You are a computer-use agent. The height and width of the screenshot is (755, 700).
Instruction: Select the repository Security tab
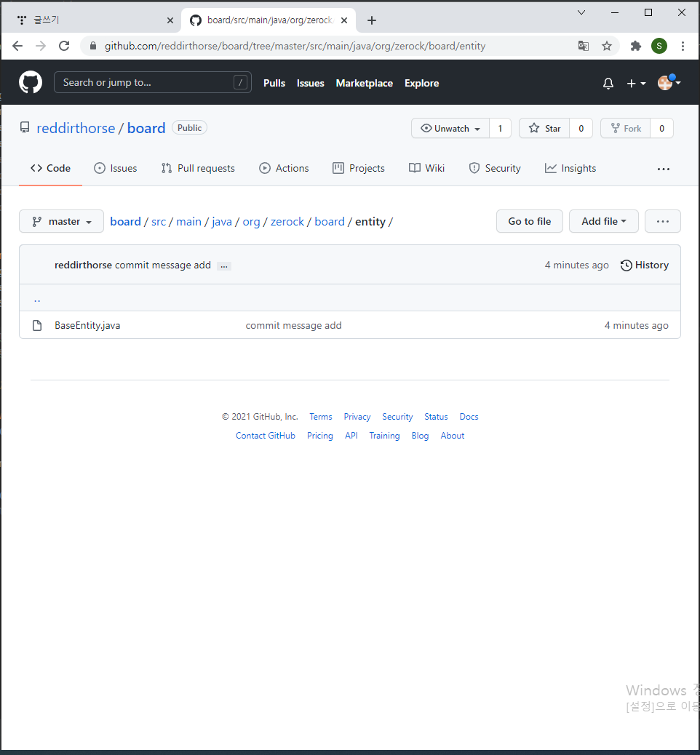click(x=495, y=168)
